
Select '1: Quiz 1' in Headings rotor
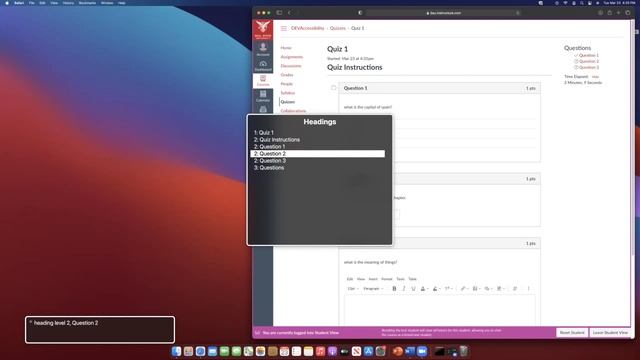coord(264,133)
